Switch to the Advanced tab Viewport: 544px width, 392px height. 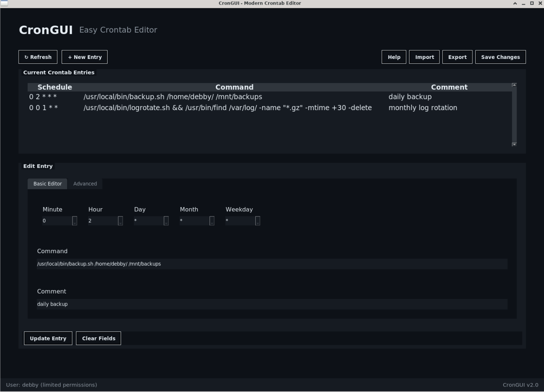(x=85, y=183)
